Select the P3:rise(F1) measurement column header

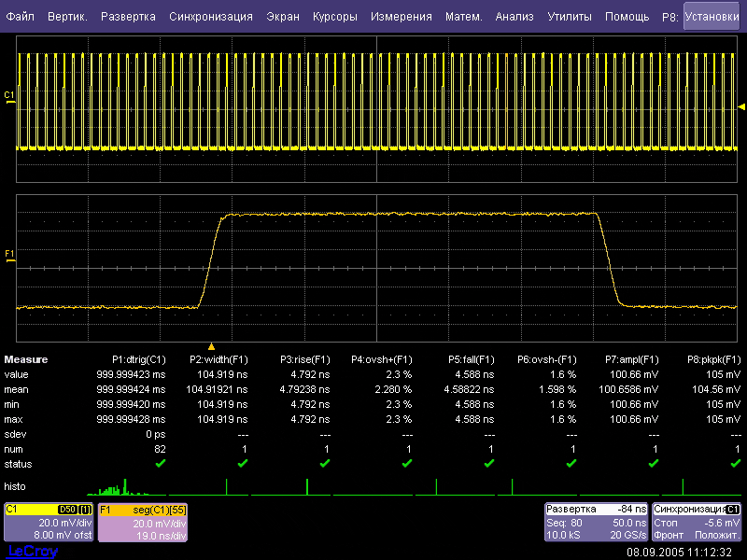click(305, 359)
